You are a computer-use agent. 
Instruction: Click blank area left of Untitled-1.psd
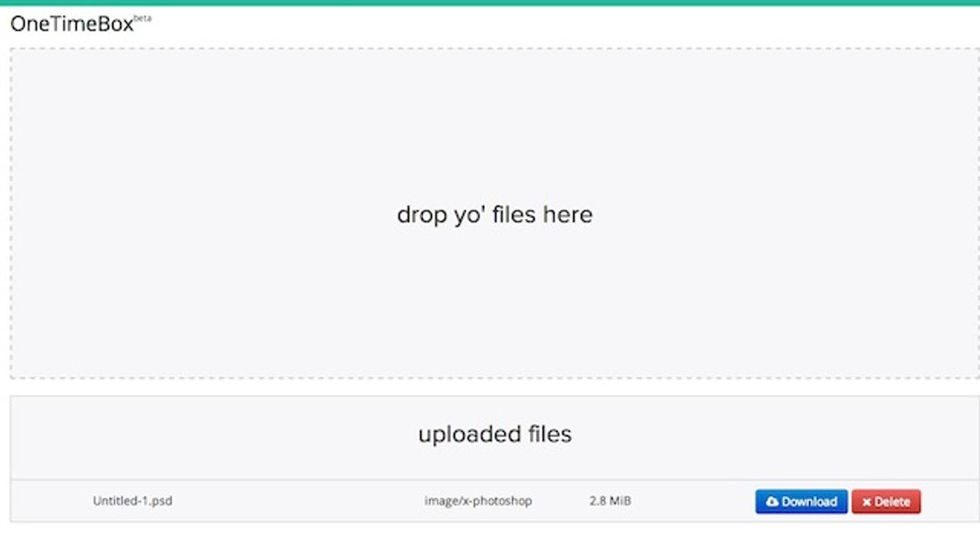coord(51,501)
